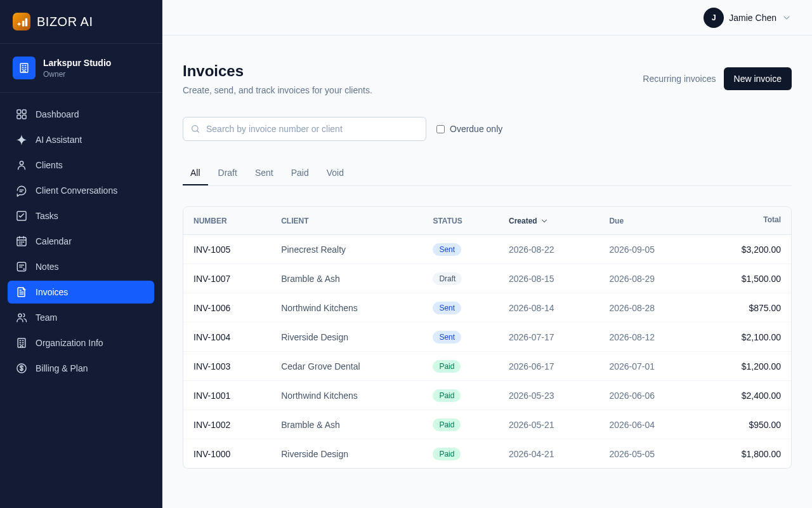This screenshot has width=812, height=508.
Task: Click the Calendar icon in sidebar
Action: (22, 241)
